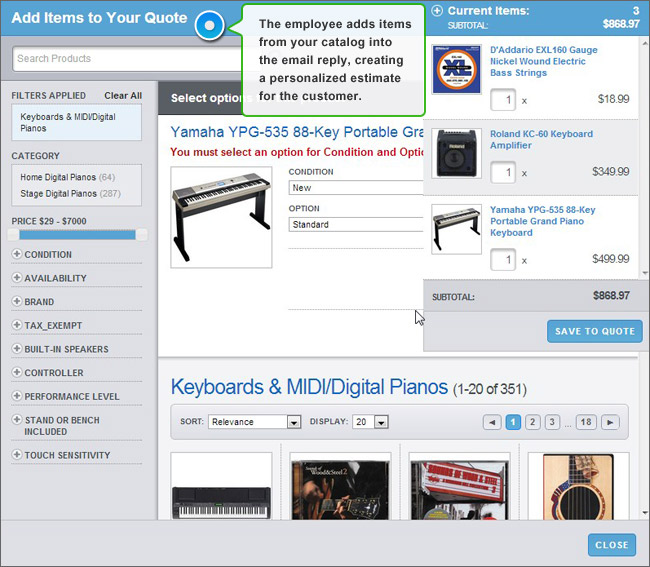Viewport: 650px width, 567px height.
Task: Click the Current Items plus icon
Action: coord(437,11)
